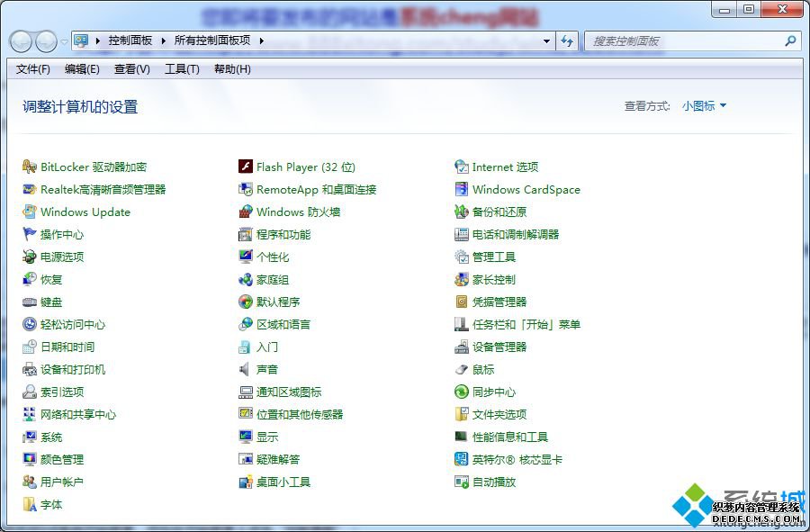Image resolution: width=810 pixels, height=532 pixels.
Task: Expand the arrow after 所有控制面板项 breadcrumb
Action: click(x=261, y=41)
